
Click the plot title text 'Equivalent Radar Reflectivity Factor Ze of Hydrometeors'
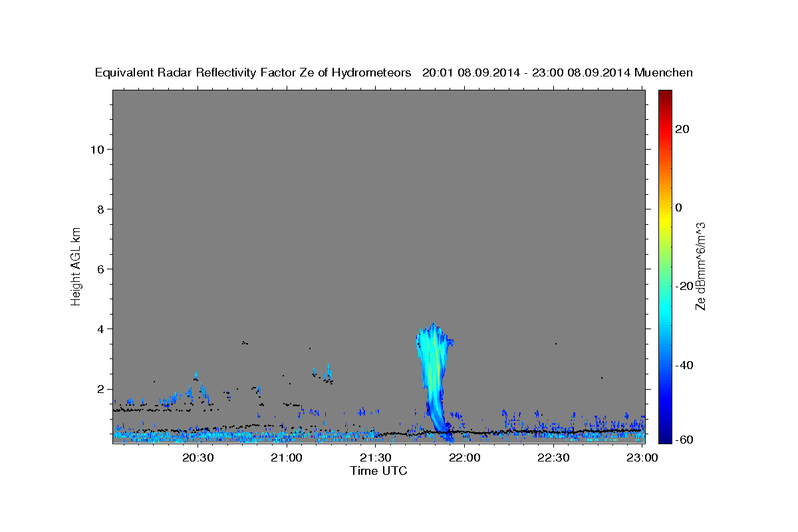point(253,72)
